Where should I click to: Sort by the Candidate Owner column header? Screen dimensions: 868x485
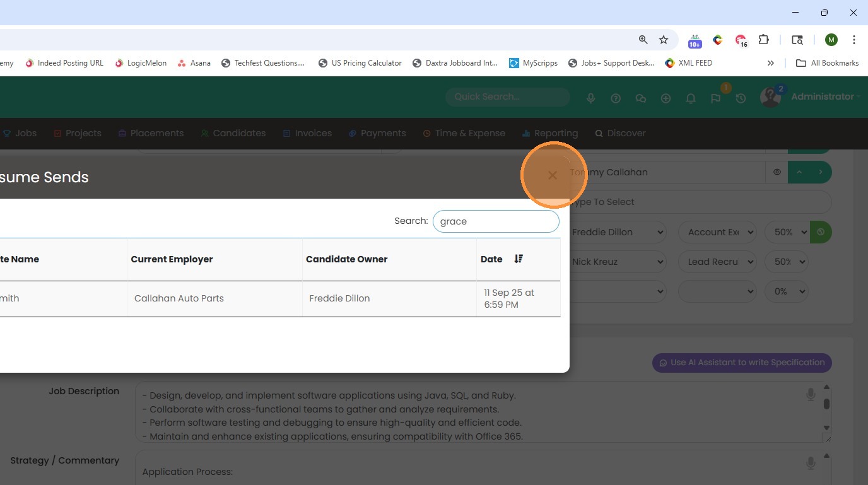coord(389,259)
